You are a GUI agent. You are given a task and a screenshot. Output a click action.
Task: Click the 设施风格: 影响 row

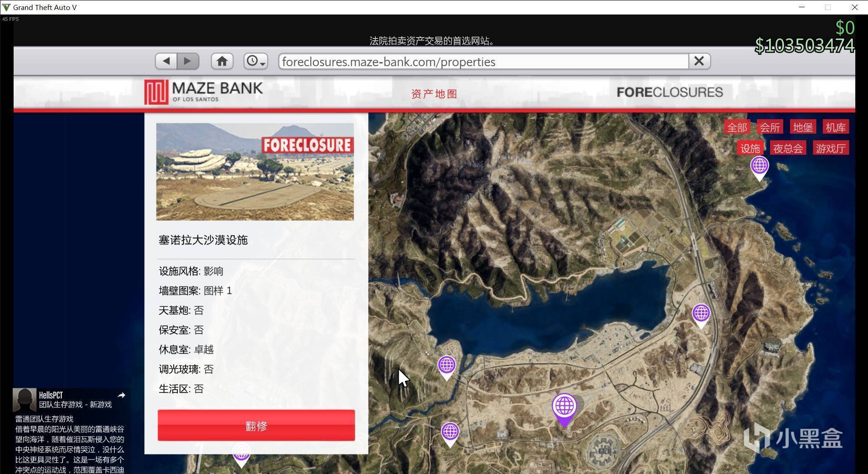191,271
